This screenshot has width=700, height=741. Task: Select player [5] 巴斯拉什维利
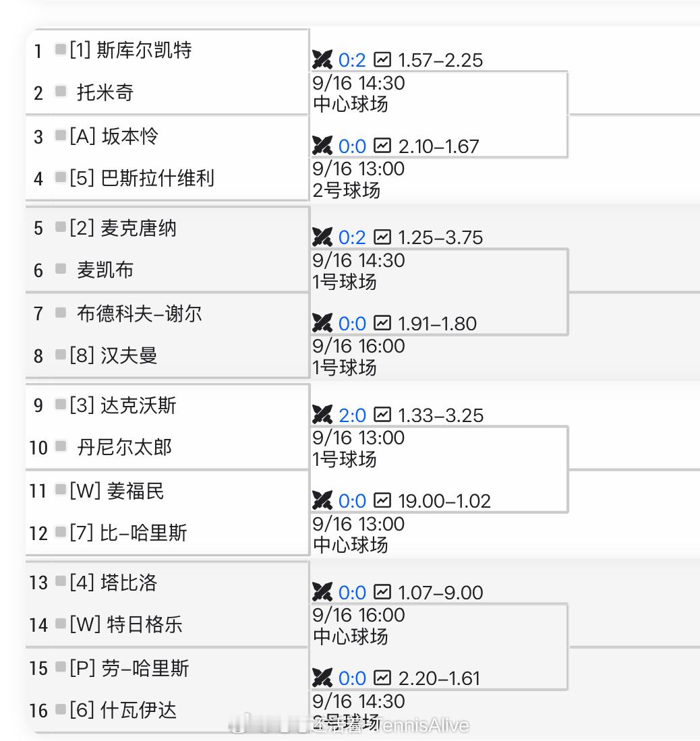[142, 178]
